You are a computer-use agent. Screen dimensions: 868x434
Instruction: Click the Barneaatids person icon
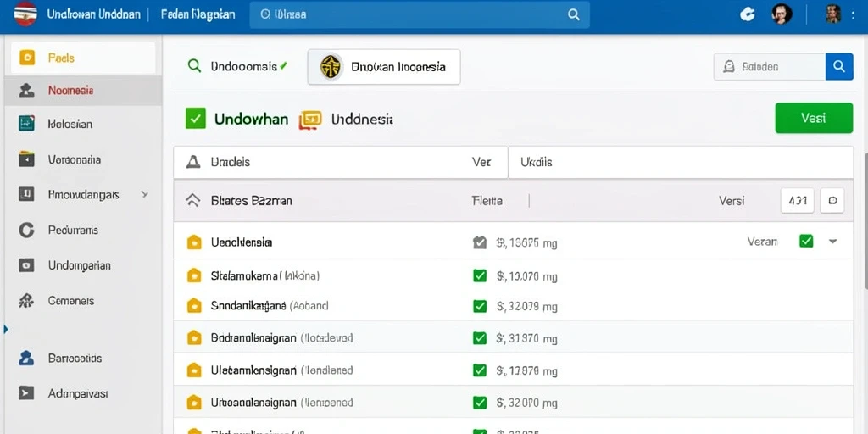pos(26,359)
